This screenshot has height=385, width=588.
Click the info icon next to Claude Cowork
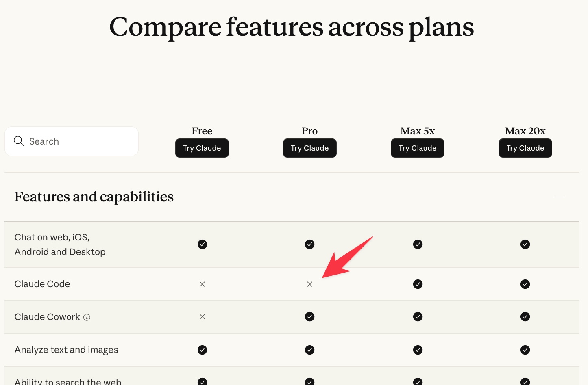[x=87, y=317]
